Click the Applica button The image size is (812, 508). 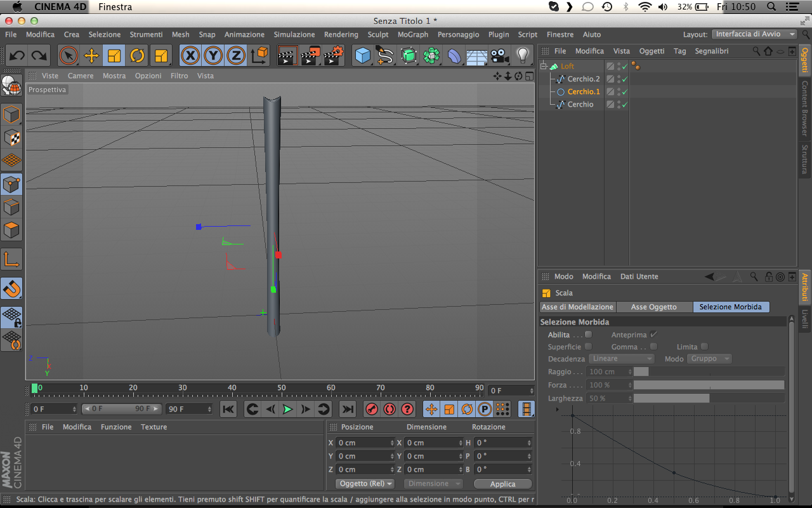point(502,484)
